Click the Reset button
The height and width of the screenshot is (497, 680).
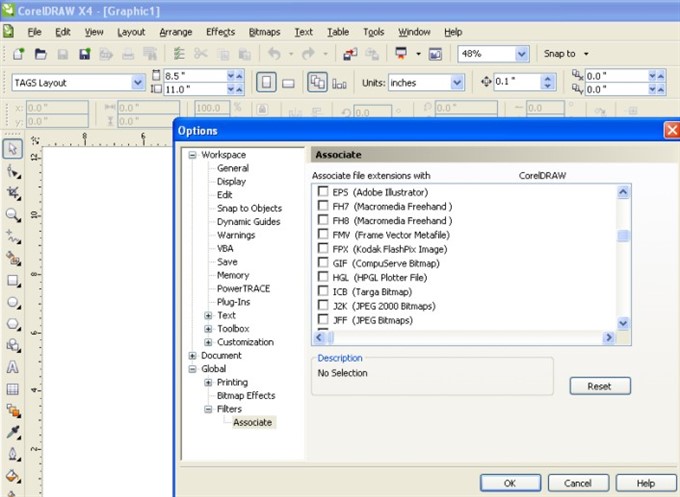click(600, 386)
